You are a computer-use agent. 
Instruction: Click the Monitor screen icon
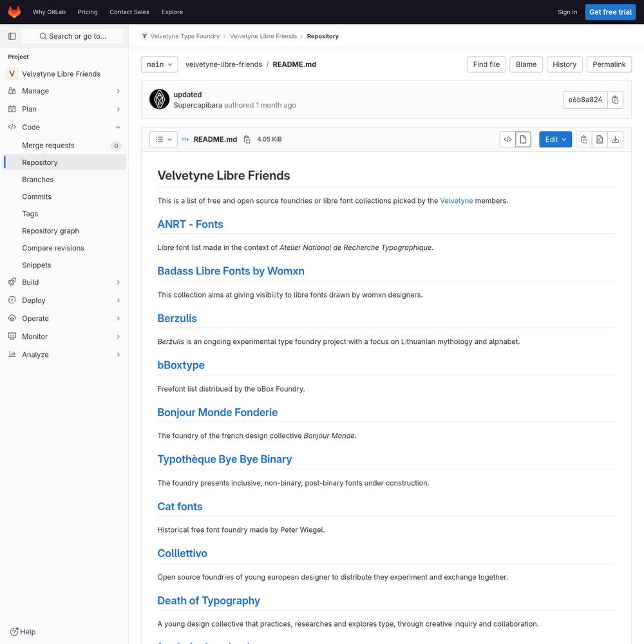coord(12,336)
